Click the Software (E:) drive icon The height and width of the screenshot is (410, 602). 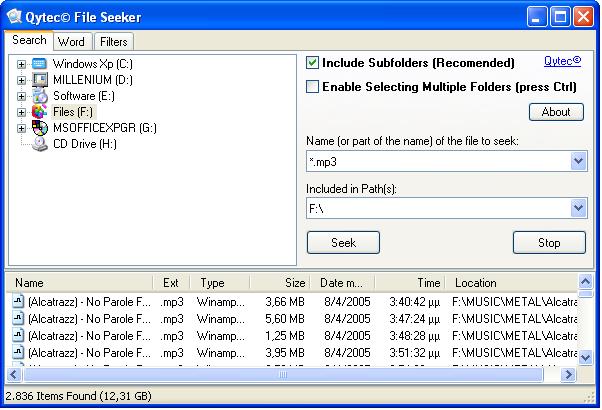click(40, 96)
